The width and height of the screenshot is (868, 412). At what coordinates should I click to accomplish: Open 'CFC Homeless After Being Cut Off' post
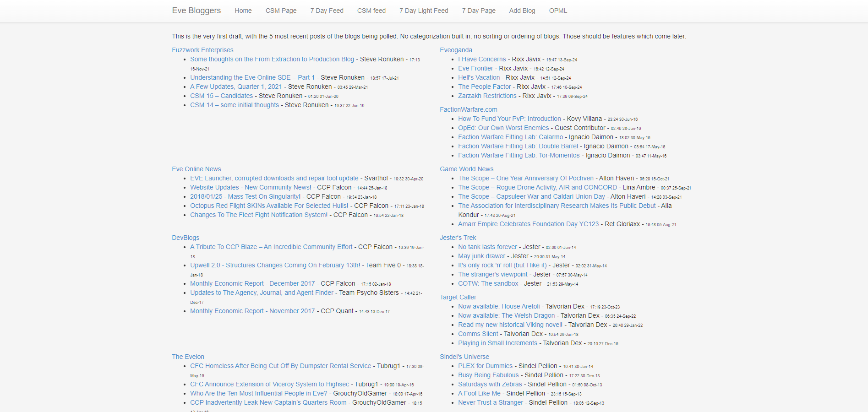click(280, 366)
